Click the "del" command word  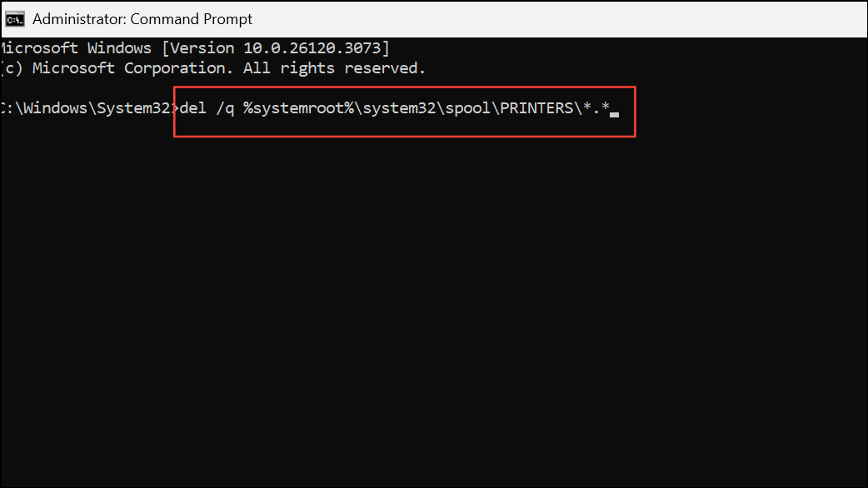pos(193,109)
